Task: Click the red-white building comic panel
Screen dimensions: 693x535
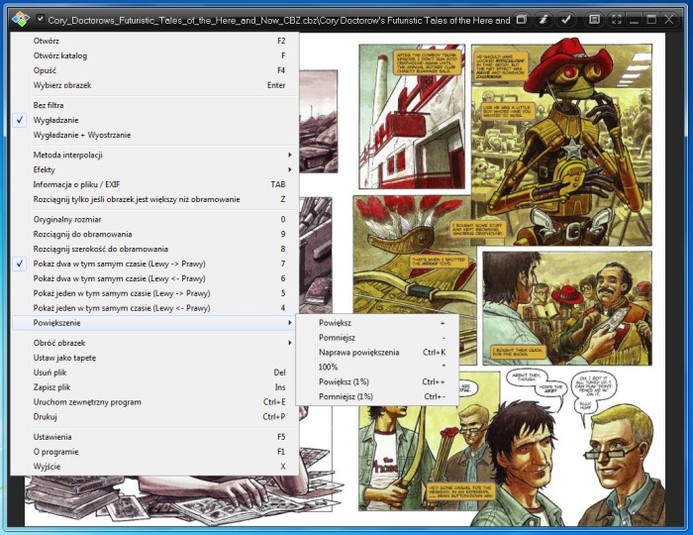Action: [412, 117]
